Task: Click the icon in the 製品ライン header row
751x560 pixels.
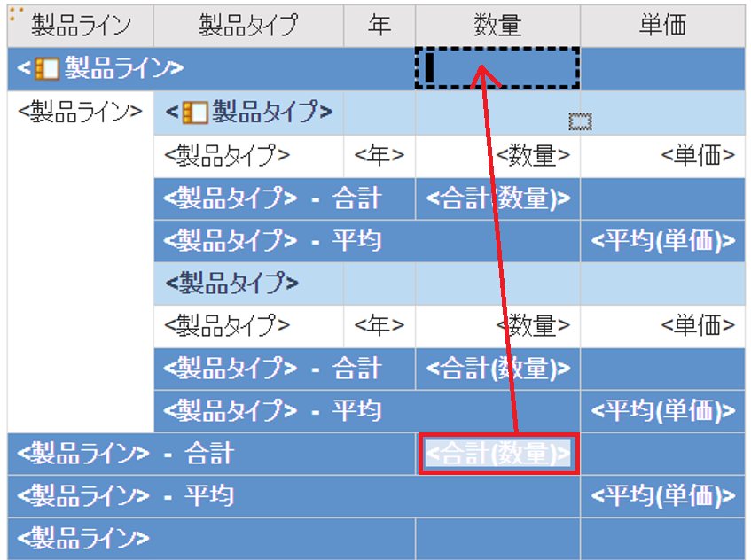Action: (x=47, y=68)
